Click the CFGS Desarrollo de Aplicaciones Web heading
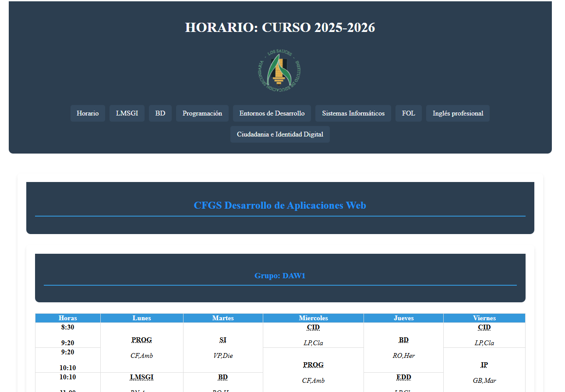 [x=280, y=205]
